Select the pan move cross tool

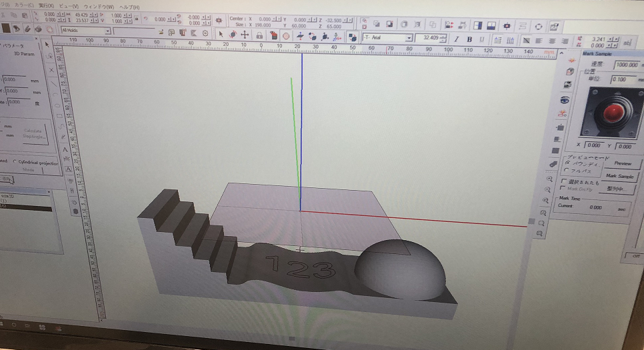click(245, 35)
